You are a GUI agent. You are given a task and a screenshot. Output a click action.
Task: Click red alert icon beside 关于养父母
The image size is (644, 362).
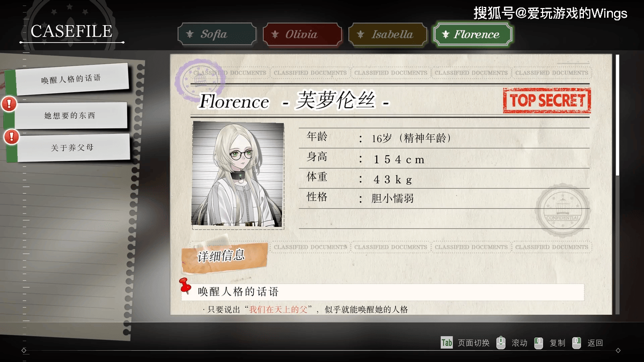coord(12,137)
